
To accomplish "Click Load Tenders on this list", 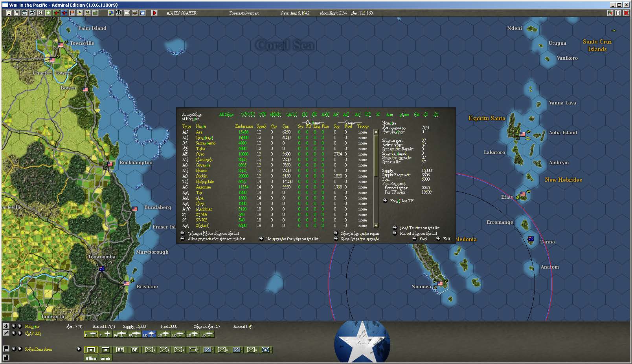I will (x=416, y=228).
